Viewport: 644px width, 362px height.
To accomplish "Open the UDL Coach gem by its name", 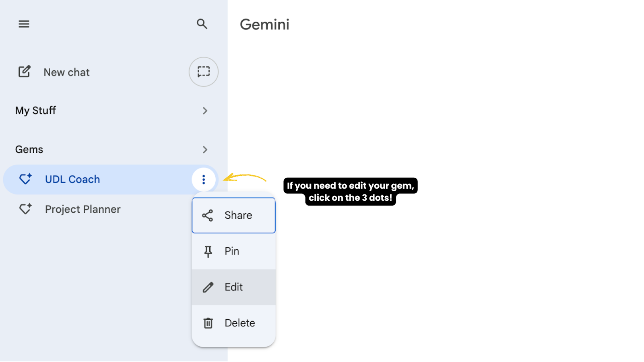I will (x=72, y=179).
